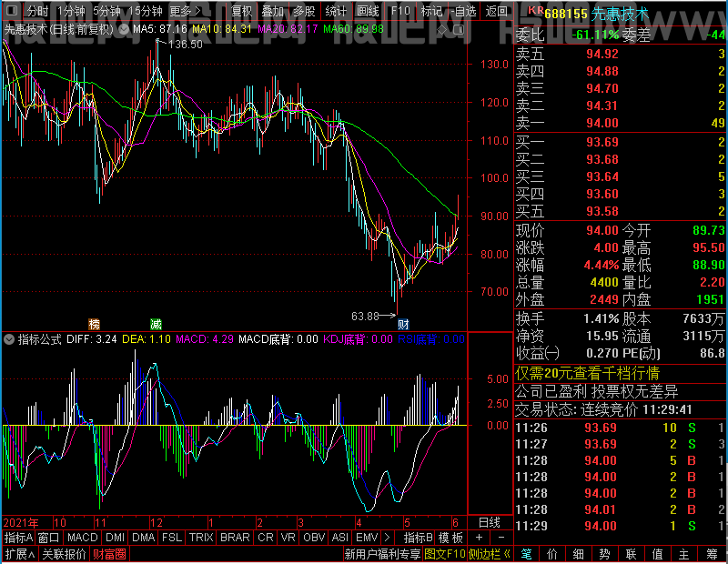
Task: Switch indicator to ASI
Action: [340, 538]
